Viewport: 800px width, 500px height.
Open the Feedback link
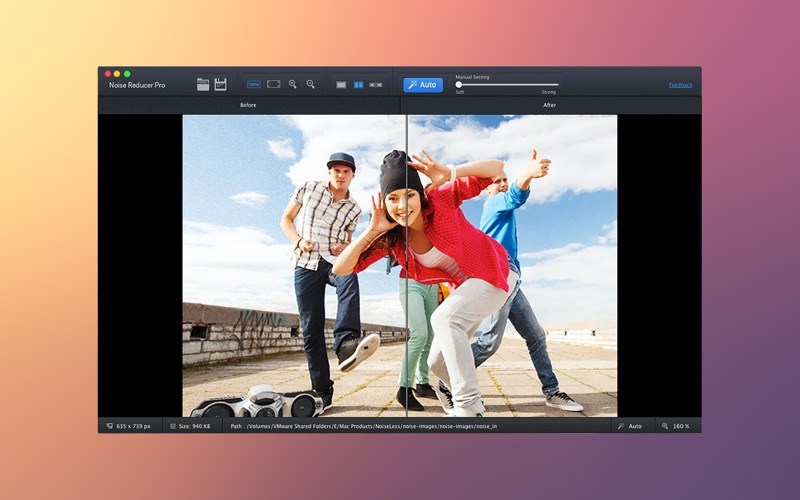[680, 85]
